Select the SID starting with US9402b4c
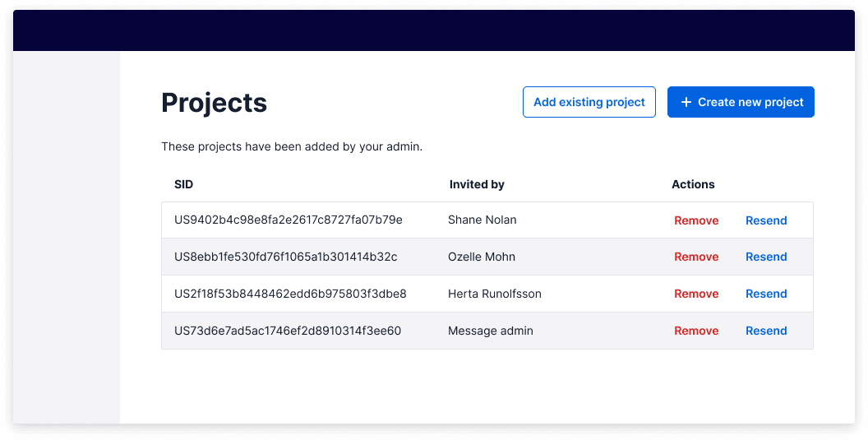Screen dimensions: 868x440 click(288, 220)
